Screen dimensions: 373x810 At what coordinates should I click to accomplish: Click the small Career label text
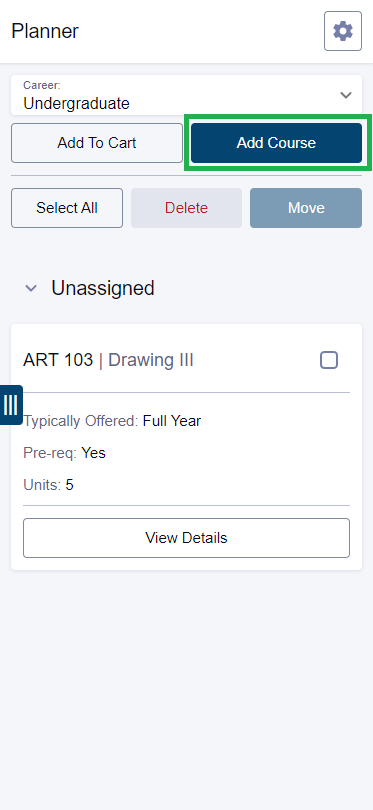tap(42, 86)
